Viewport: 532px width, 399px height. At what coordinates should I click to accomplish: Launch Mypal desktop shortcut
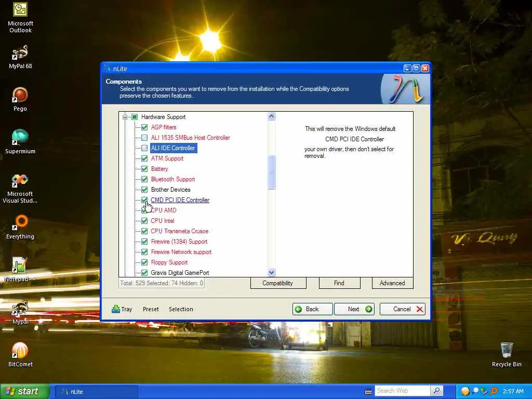click(20, 312)
